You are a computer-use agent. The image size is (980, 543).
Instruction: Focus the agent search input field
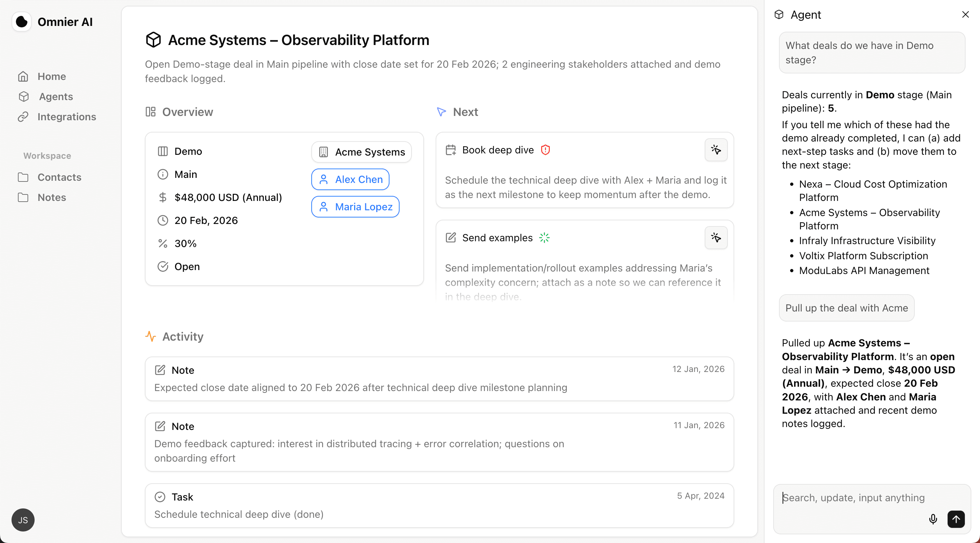(852, 498)
